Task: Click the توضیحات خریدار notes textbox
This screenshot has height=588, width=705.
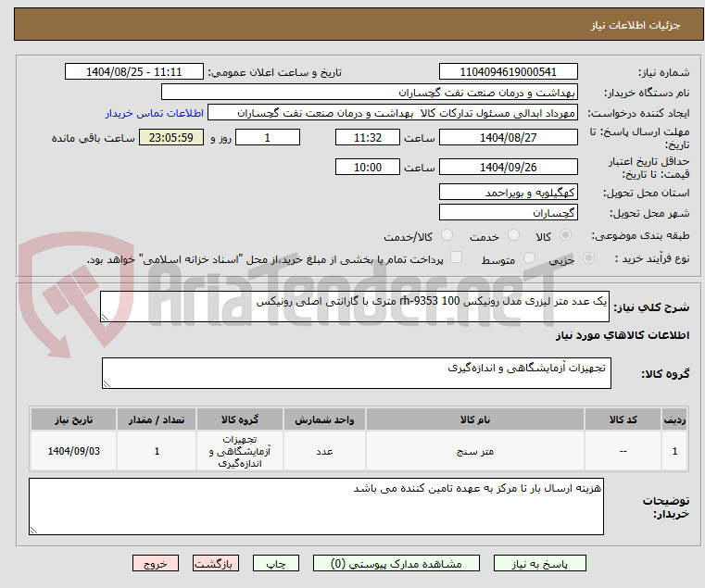Action: coord(316,507)
